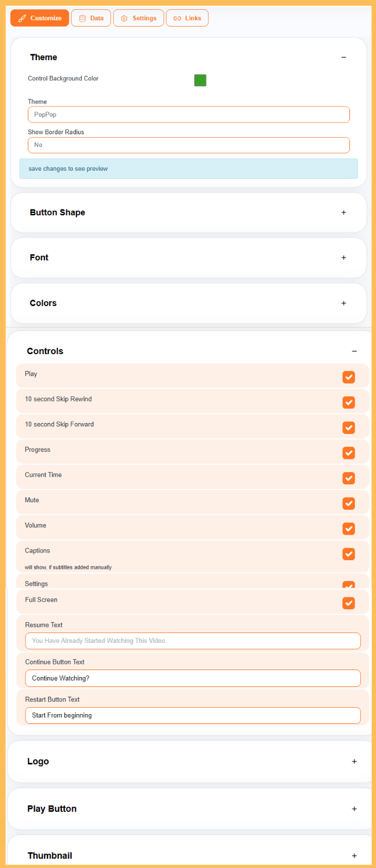Open the Theme dropdown showing PopPop
This screenshot has height=868, width=376.
coord(189,115)
